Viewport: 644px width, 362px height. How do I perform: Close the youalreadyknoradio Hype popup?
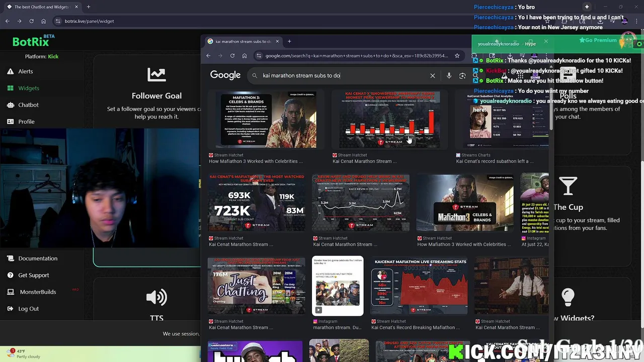point(546,42)
